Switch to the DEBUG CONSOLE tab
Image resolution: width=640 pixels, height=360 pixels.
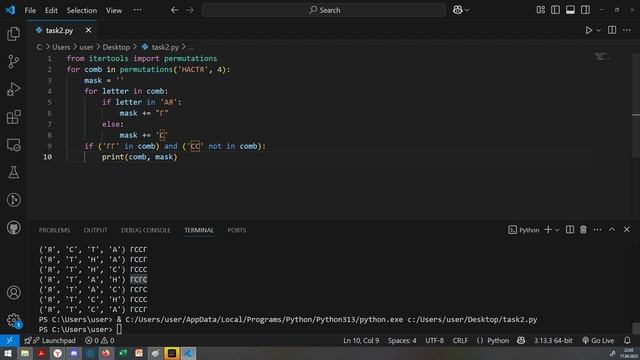tap(146, 230)
